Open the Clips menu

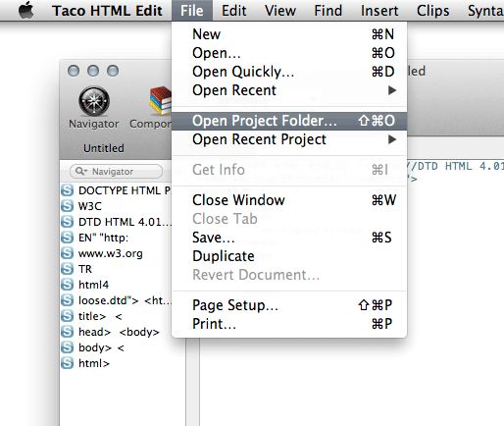point(432,11)
